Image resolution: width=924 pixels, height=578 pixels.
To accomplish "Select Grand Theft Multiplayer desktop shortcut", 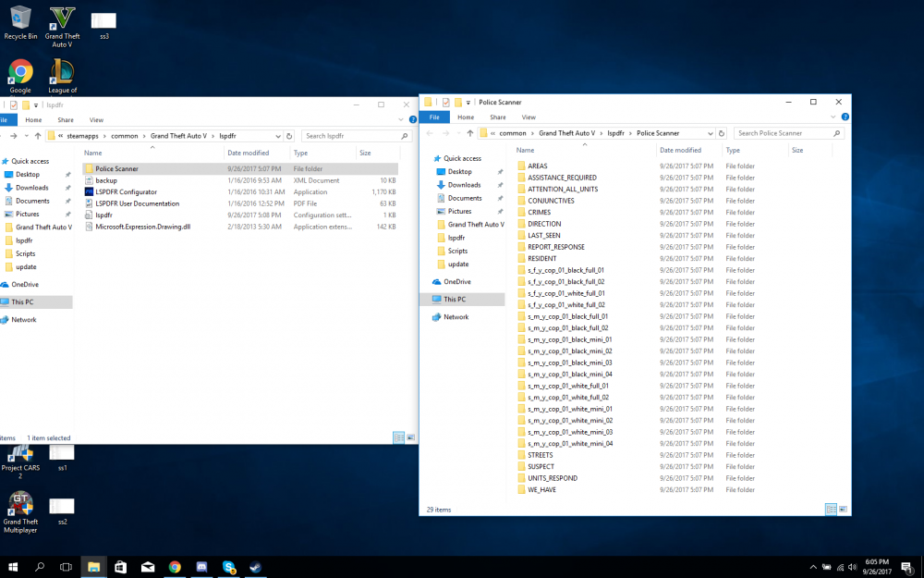I will (20, 512).
